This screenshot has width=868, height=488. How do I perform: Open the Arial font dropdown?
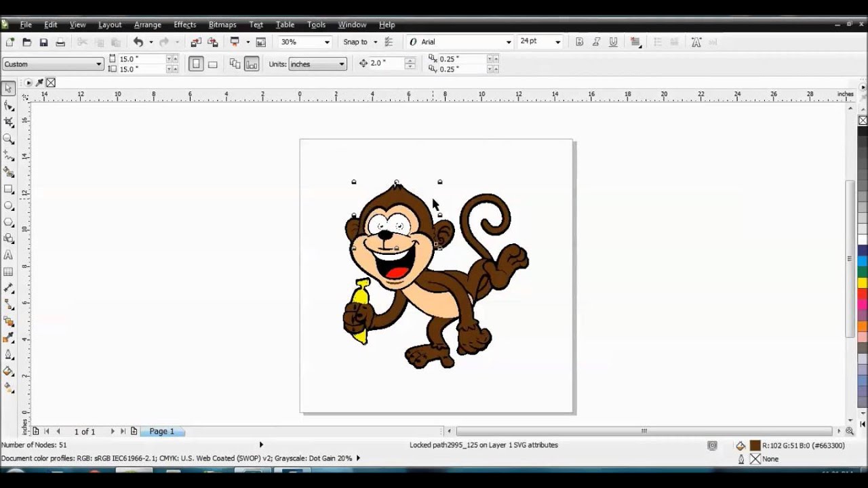(x=509, y=42)
